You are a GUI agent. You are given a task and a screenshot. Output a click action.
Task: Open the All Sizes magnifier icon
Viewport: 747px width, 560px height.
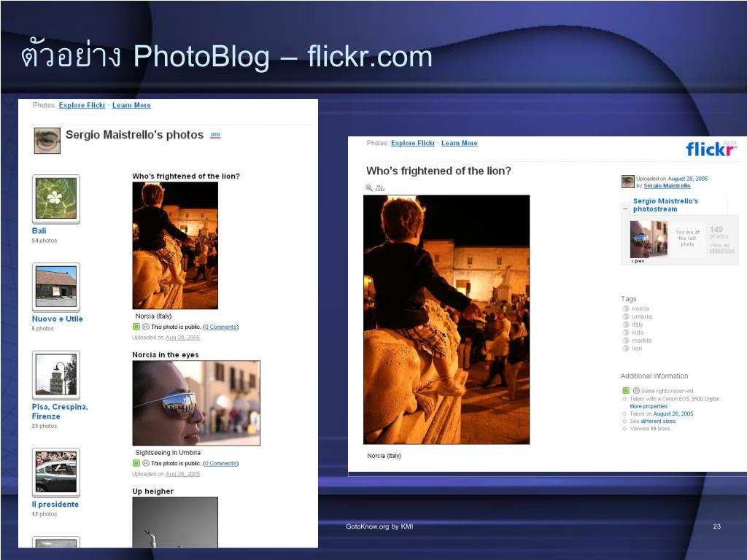(369, 187)
